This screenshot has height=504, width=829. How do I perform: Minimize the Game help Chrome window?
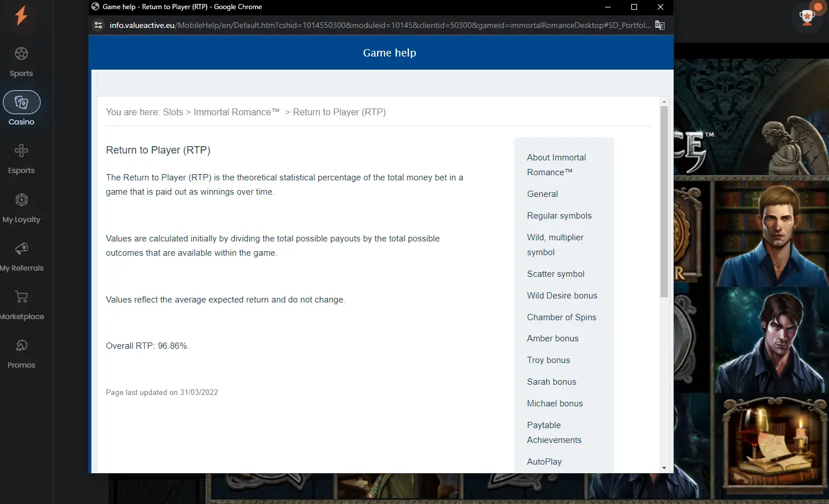point(608,7)
